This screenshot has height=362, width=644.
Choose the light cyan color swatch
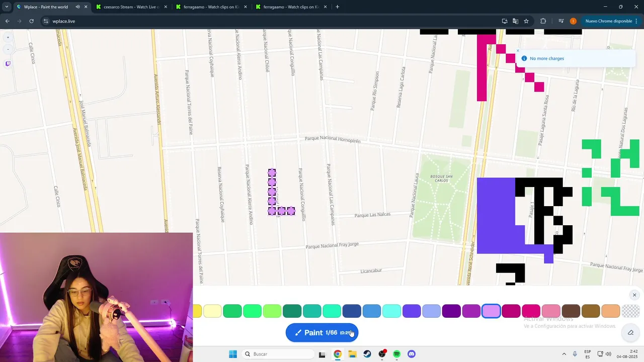coord(391,311)
